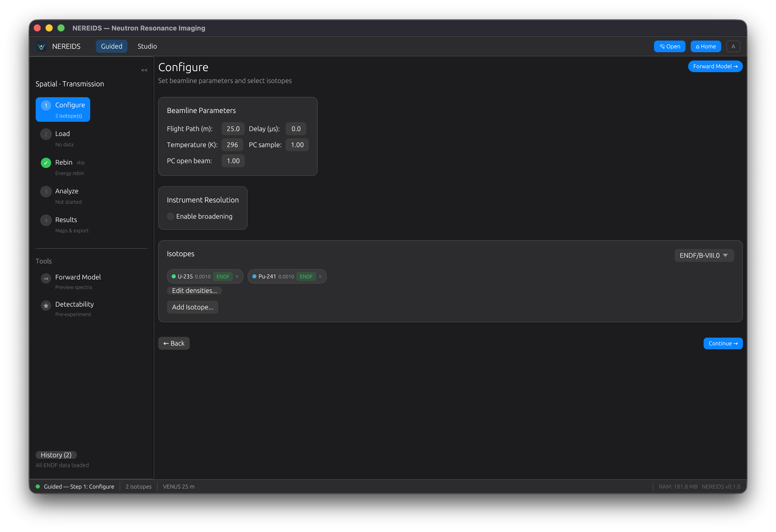
Task: Switch to the Studio tab
Action: coord(147,47)
